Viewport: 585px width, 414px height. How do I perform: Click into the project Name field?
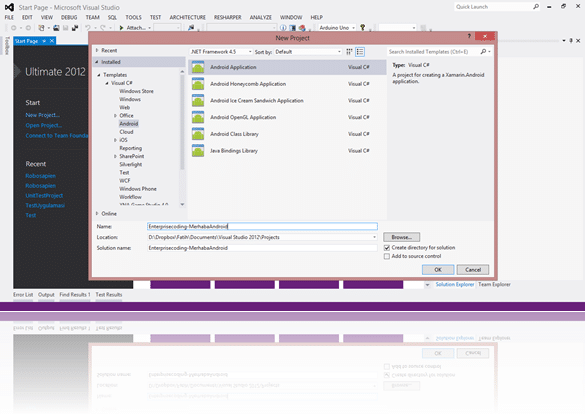[262, 226]
